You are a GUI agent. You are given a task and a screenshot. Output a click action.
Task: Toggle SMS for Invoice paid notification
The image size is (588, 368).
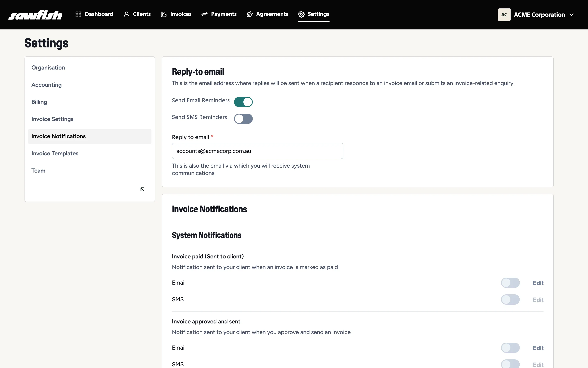click(510, 300)
